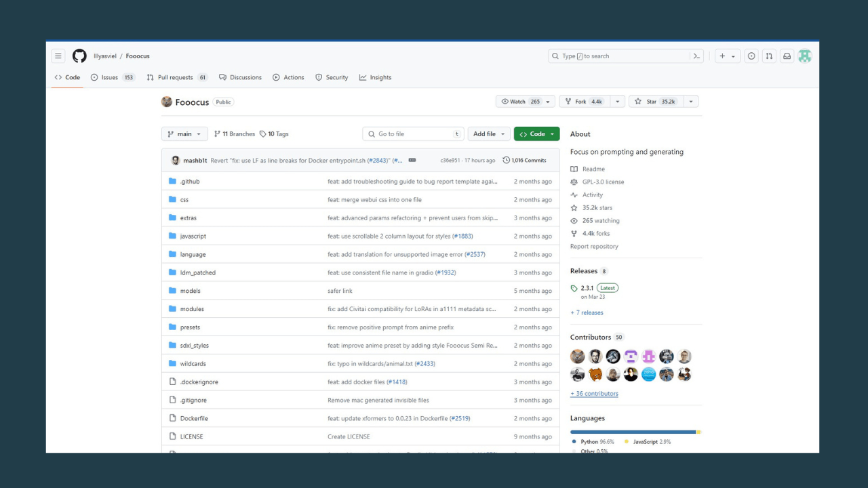Switch to the Insights tab
The image size is (868, 488).
(x=375, y=77)
